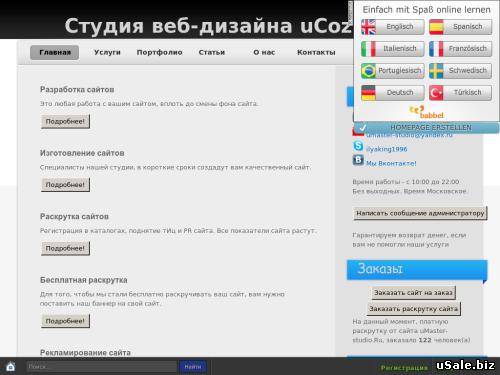Click the Разработка сайтов heading
This screenshot has width=500, height=375.
[x=77, y=90]
